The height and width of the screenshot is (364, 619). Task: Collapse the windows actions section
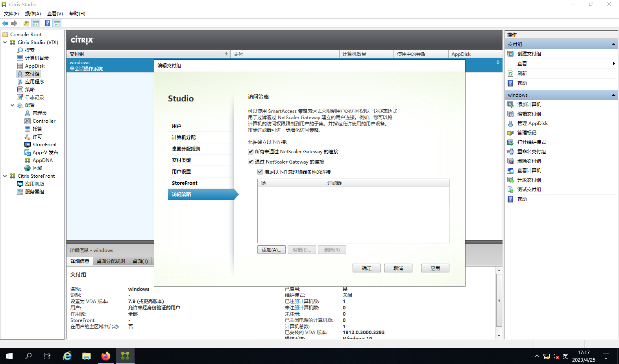coord(613,95)
